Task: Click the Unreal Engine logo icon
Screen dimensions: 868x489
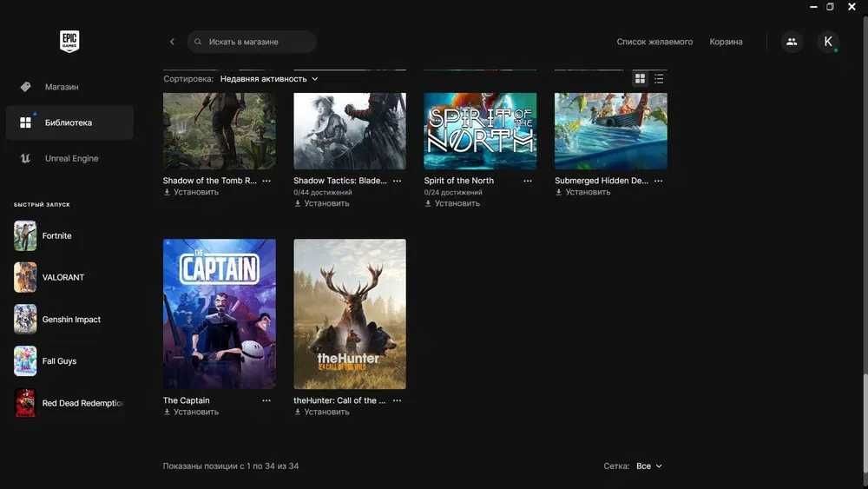Action: click(x=25, y=158)
